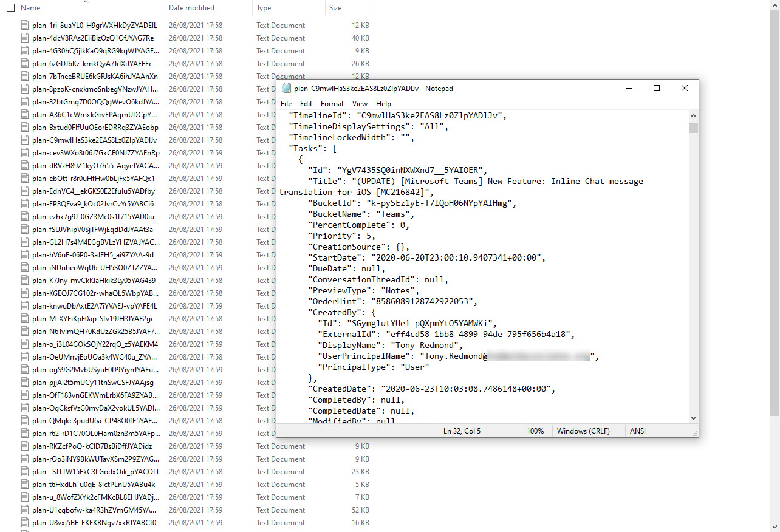
Task: Click document icon for plan-cev3WXo8t06J7GxCF0NJ7ZYAFnRp
Action: click(x=25, y=153)
